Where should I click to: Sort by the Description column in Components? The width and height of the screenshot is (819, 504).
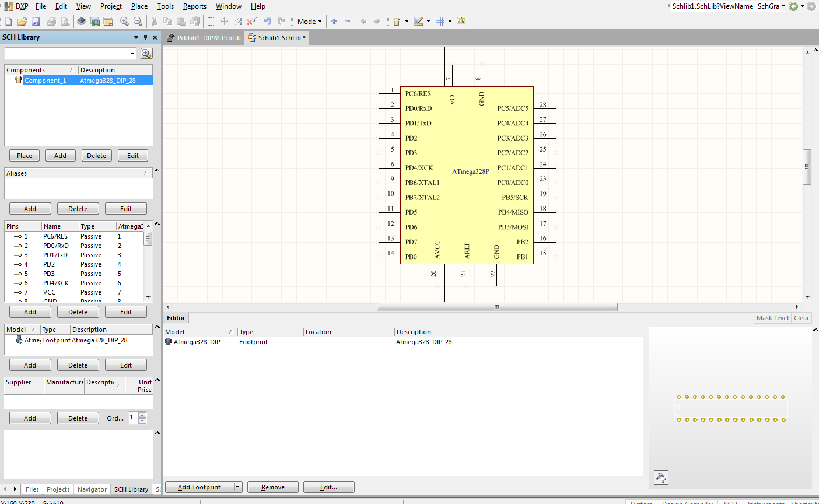click(x=115, y=70)
